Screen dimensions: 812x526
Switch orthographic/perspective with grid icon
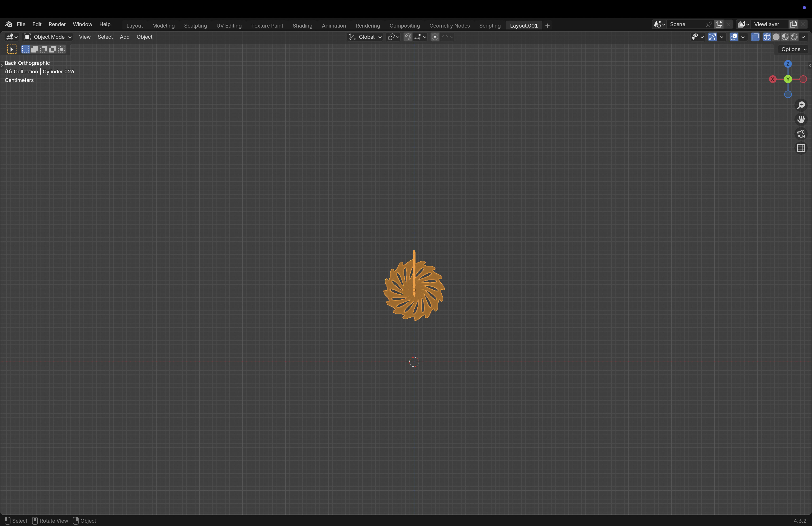pyautogui.click(x=801, y=148)
